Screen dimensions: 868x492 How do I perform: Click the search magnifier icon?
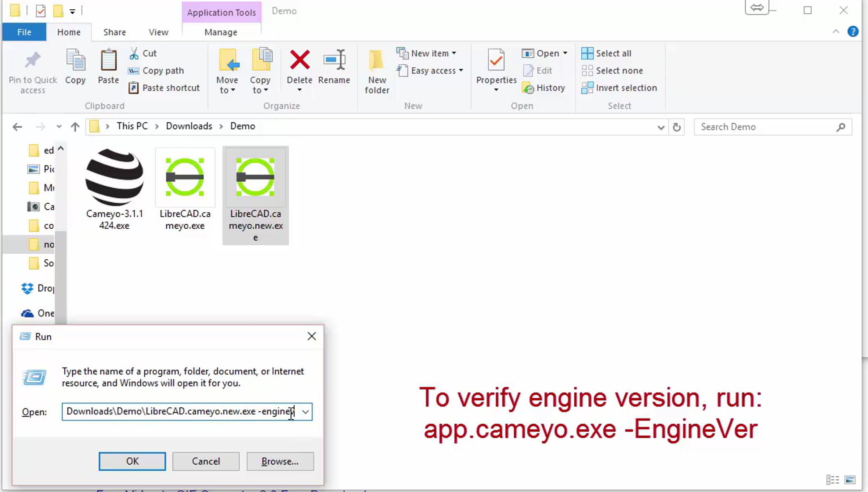coord(841,127)
